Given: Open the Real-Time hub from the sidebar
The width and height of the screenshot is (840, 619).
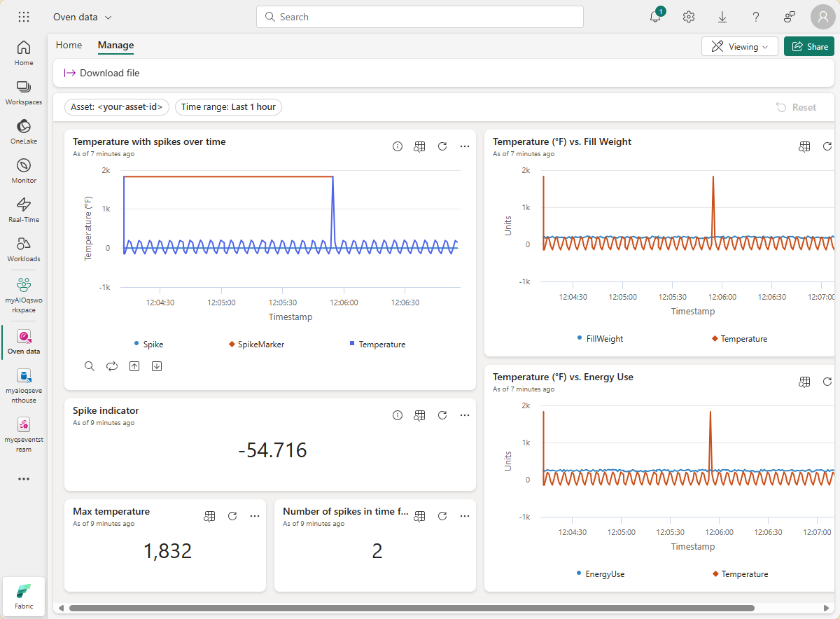Looking at the screenshot, I should click(x=23, y=208).
